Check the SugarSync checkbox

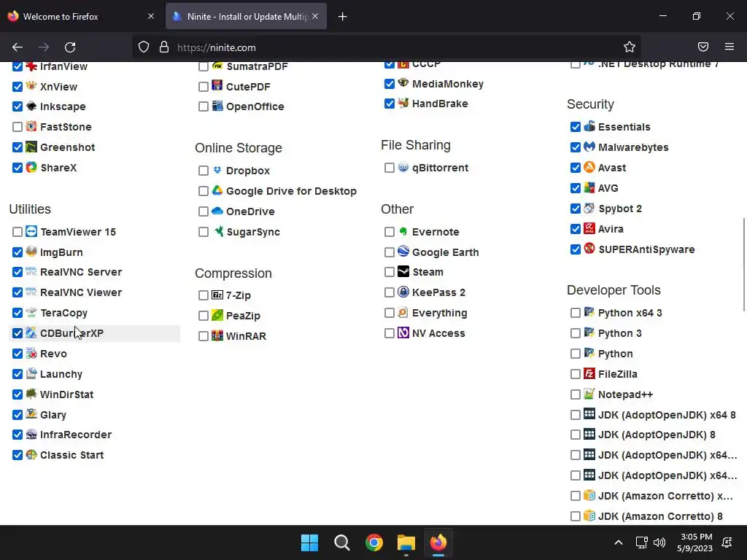pyautogui.click(x=204, y=232)
